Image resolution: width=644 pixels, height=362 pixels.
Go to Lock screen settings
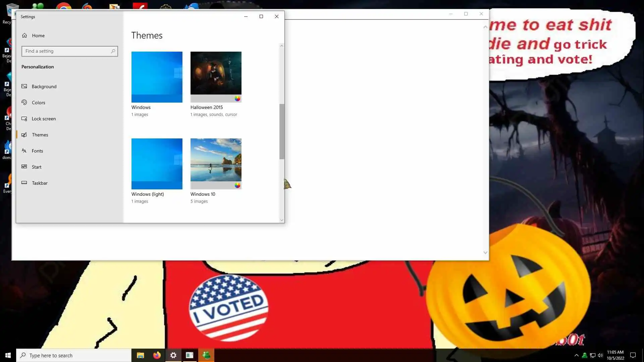44,119
